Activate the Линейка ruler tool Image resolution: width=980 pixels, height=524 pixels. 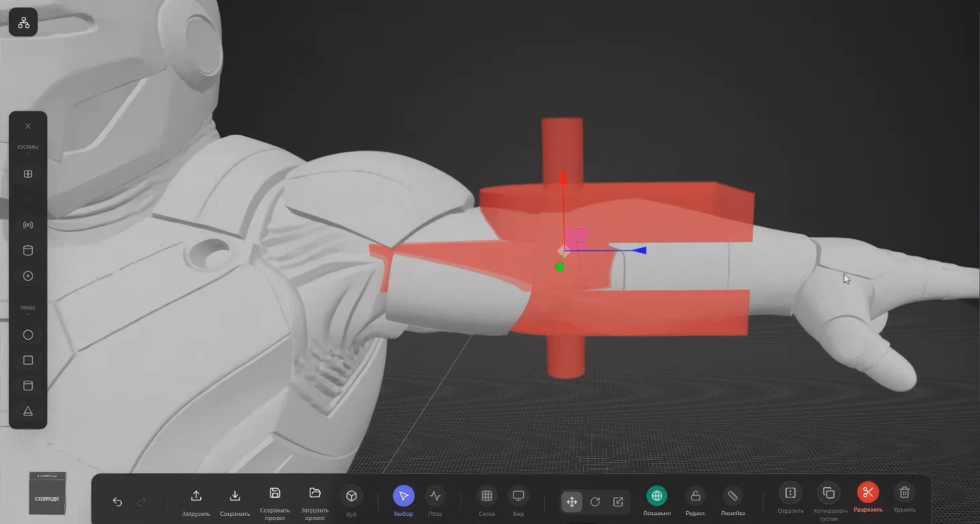[733, 501]
